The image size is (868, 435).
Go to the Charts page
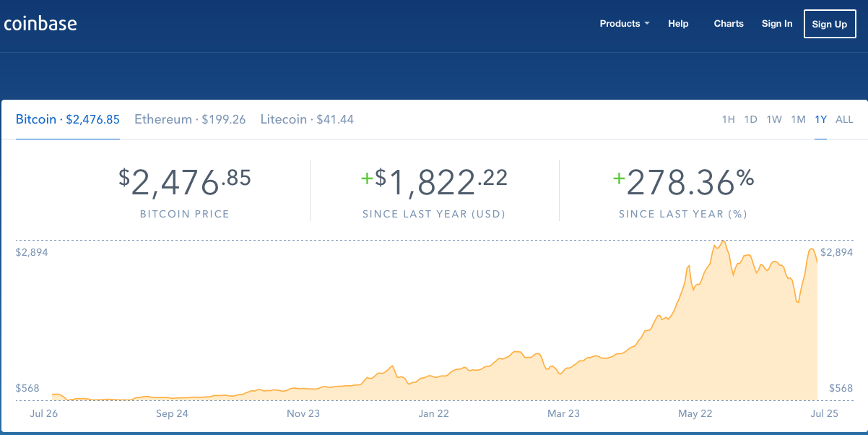tap(729, 24)
